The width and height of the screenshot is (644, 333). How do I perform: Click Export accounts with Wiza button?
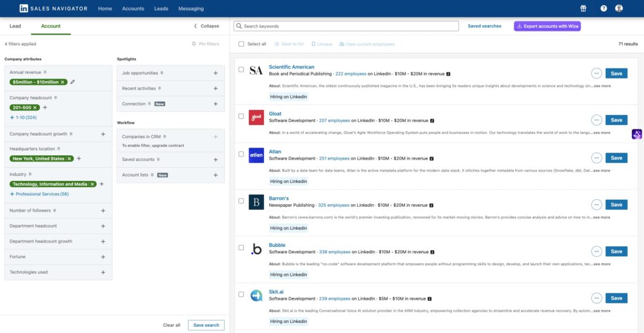pos(547,26)
